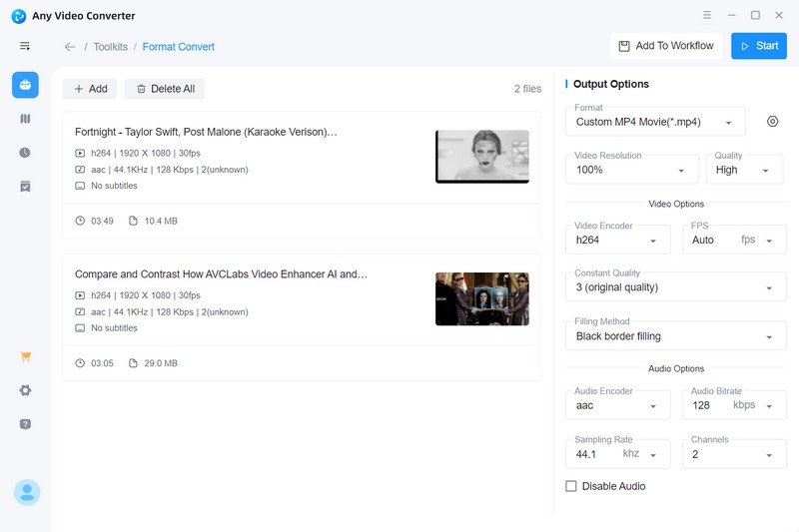Click the 03:49 duration value
Viewport: 799px width, 532px height.
[102, 221]
